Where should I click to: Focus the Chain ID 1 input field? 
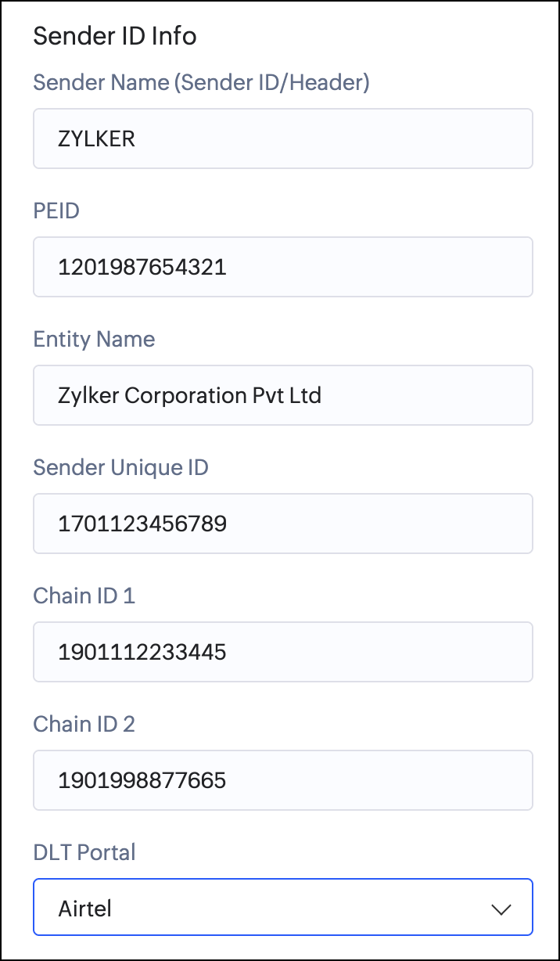[283, 652]
